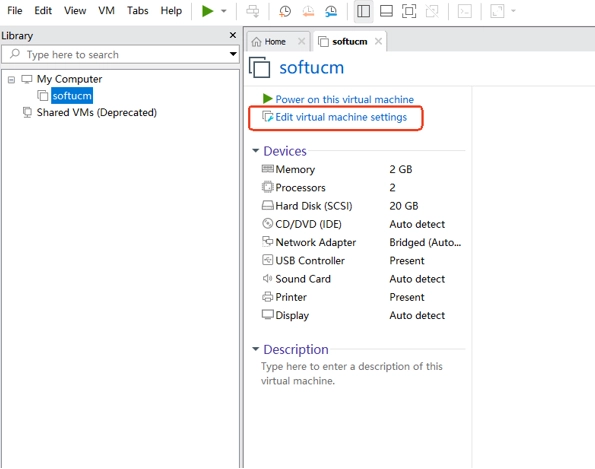
Task: Open the File menu
Action: 15,11
